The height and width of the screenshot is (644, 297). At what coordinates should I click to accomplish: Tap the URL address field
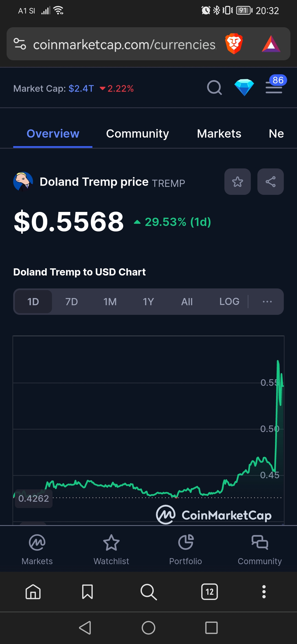pyautogui.click(x=125, y=44)
